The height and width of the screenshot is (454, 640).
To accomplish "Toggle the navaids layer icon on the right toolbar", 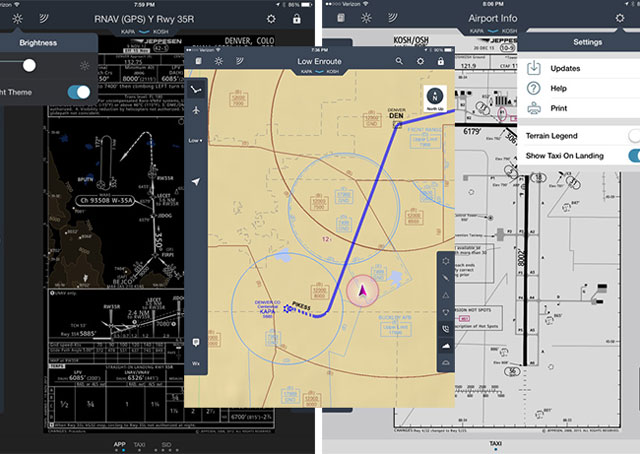I will (x=446, y=312).
